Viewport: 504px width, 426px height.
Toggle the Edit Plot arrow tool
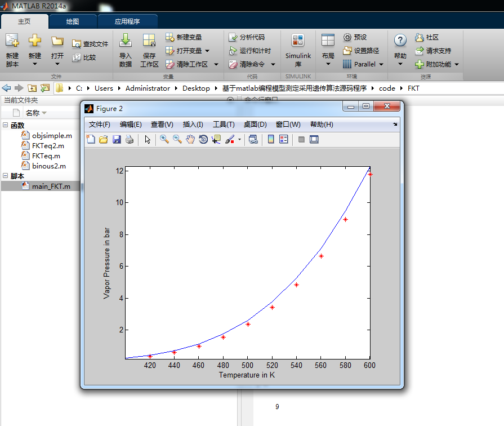[x=148, y=139]
